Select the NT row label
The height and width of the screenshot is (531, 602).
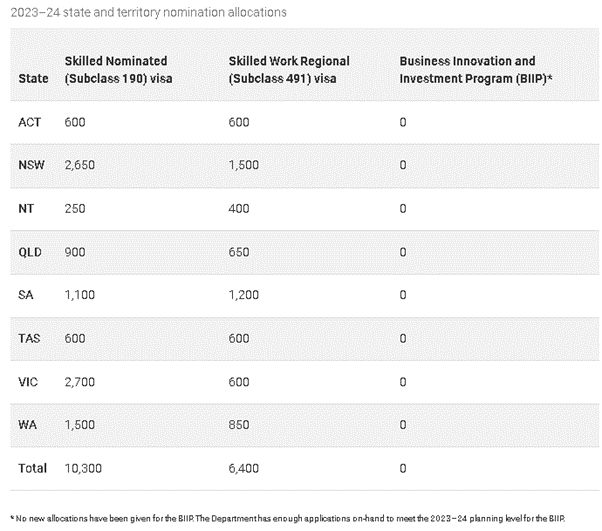26,208
